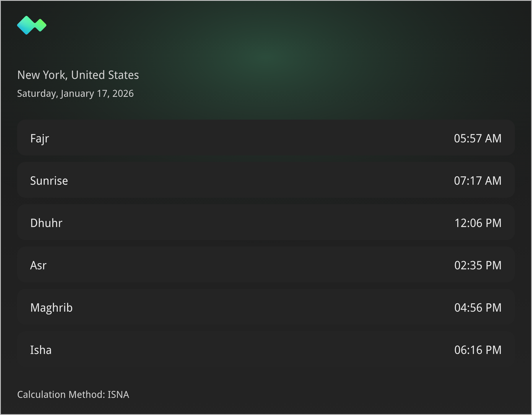Click the Fajr prayer name label
This screenshot has width=532, height=415.
40,138
